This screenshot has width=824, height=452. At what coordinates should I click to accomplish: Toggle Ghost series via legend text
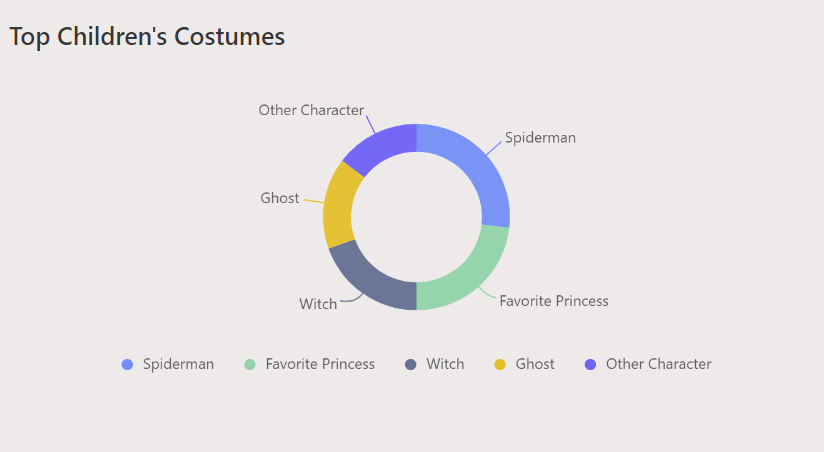click(534, 364)
